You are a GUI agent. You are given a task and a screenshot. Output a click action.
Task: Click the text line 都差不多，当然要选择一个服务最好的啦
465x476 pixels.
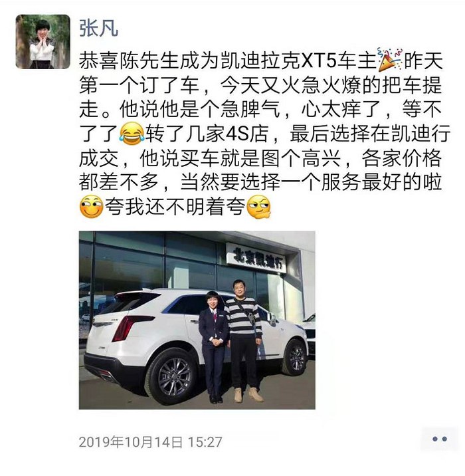(260, 182)
